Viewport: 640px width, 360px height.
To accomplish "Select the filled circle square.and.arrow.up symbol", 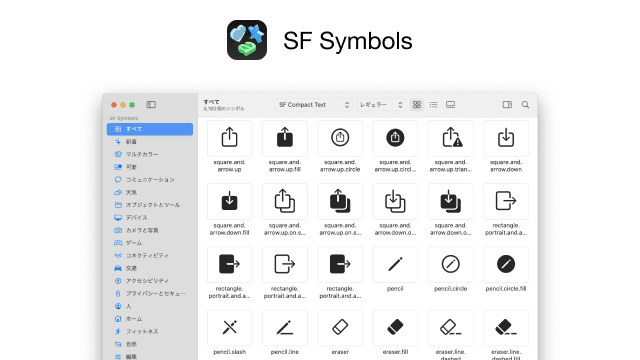I will pos(395,138).
